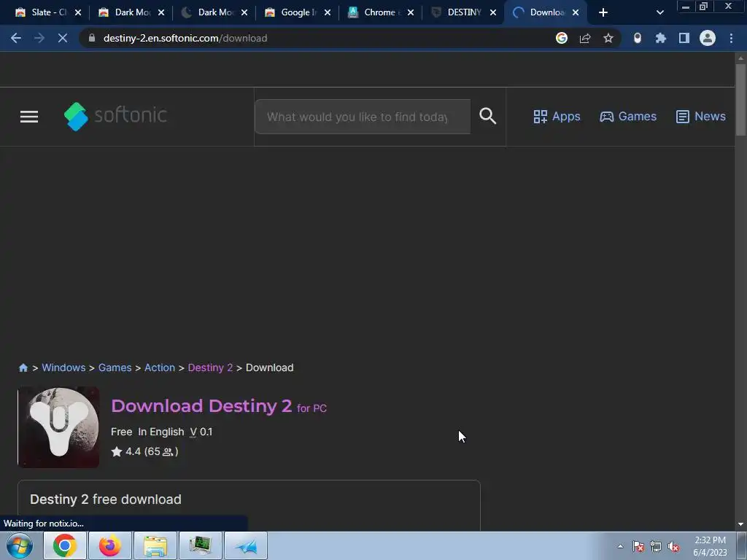Image resolution: width=747 pixels, height=560 pixels.
Task: Open the Apps section
Action: (557, 116)
